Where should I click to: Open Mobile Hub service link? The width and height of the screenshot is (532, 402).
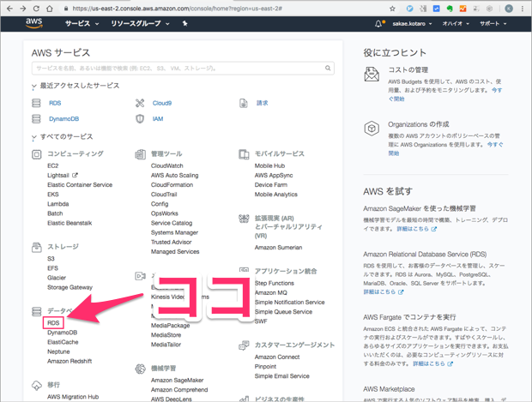click(x=269, y=165)
